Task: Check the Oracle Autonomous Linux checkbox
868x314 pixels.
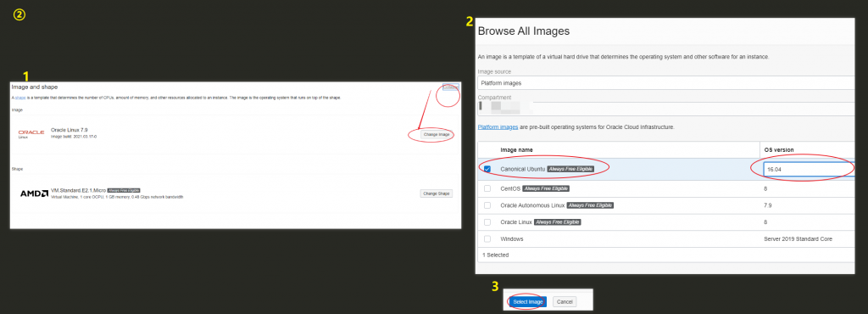Action: tap(487, 205)
